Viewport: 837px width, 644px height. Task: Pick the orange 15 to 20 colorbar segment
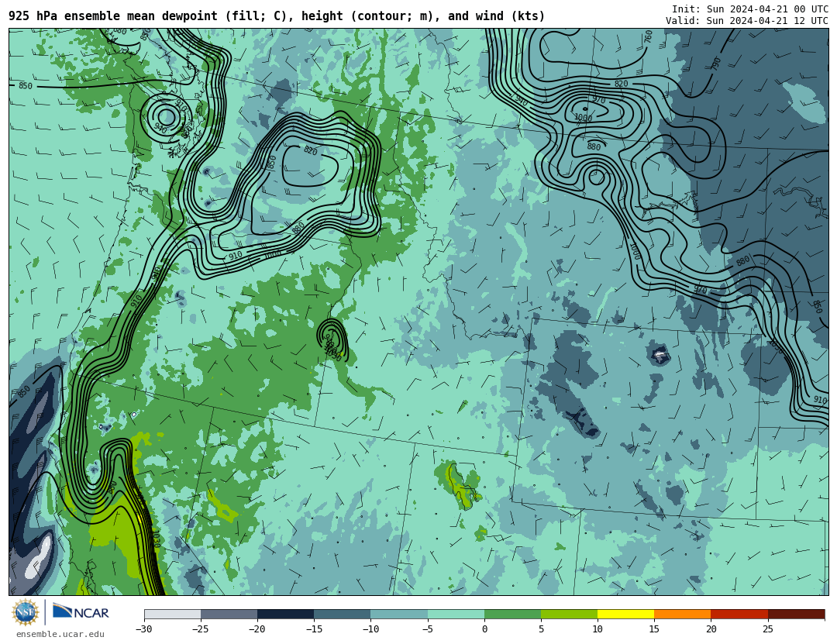(683, 614)
